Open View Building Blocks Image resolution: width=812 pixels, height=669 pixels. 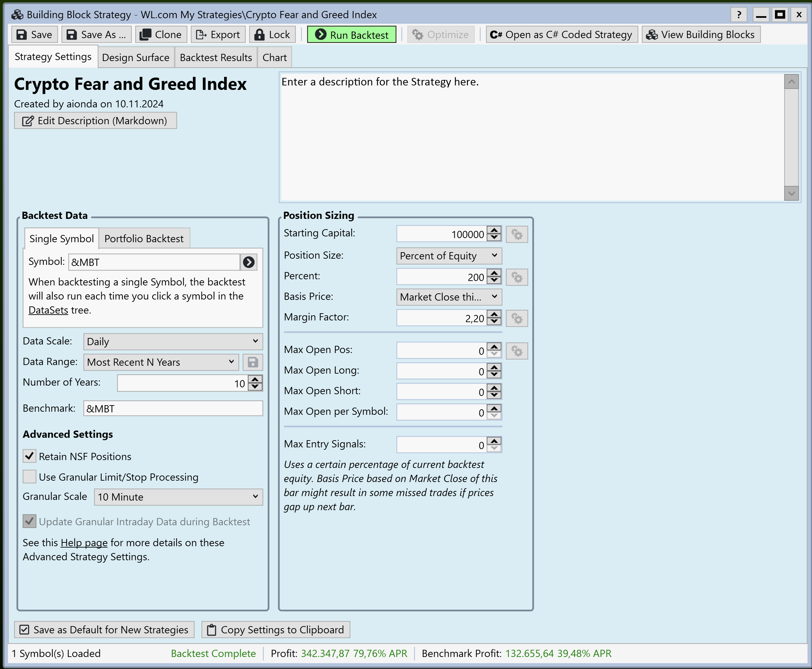coord(700,35)
